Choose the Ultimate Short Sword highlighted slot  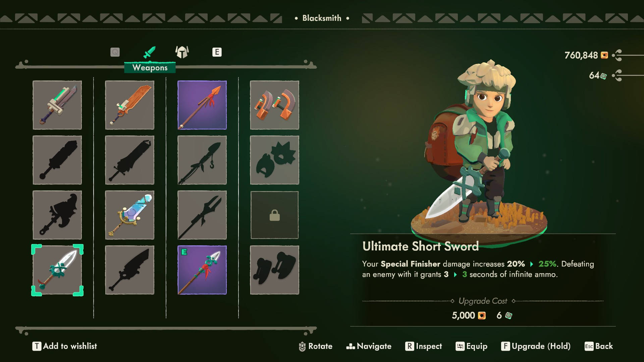point(57,270)
